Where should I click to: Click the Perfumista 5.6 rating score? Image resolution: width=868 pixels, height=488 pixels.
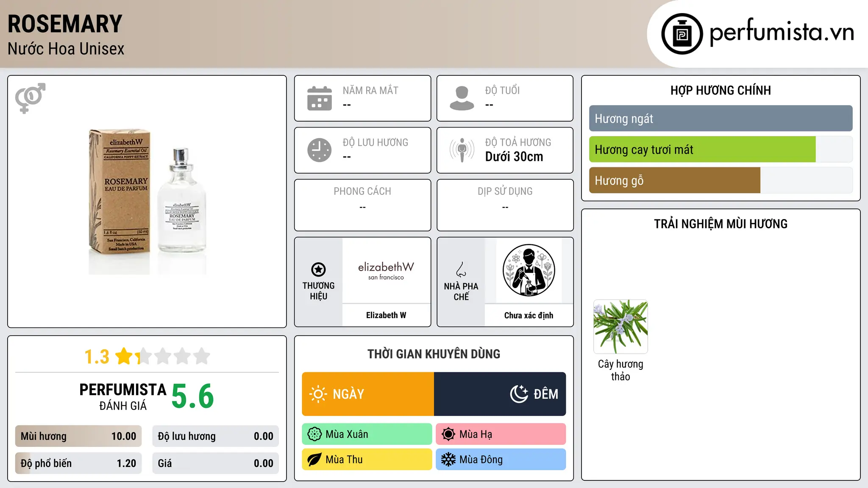pyautogui.click(x=193, y=396)
